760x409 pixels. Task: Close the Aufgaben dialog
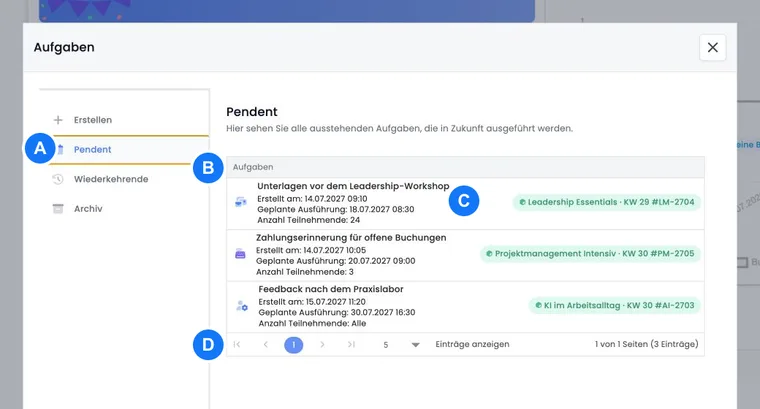[712, 47]
